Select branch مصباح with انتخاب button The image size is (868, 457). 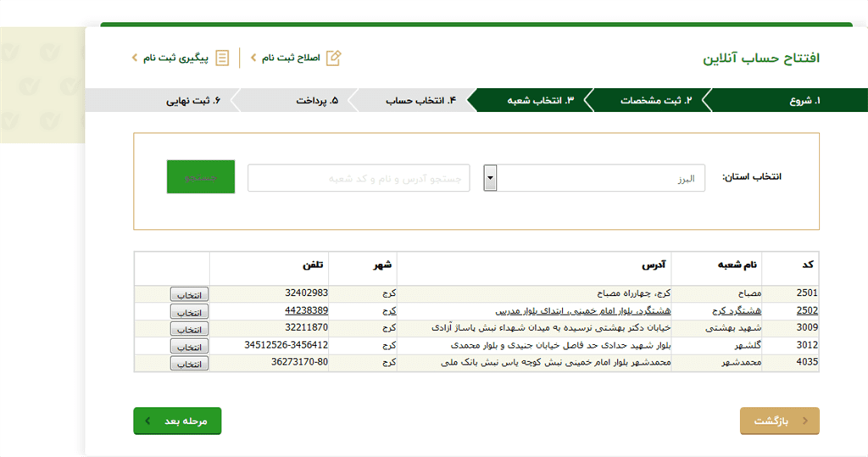coord(189,294)
